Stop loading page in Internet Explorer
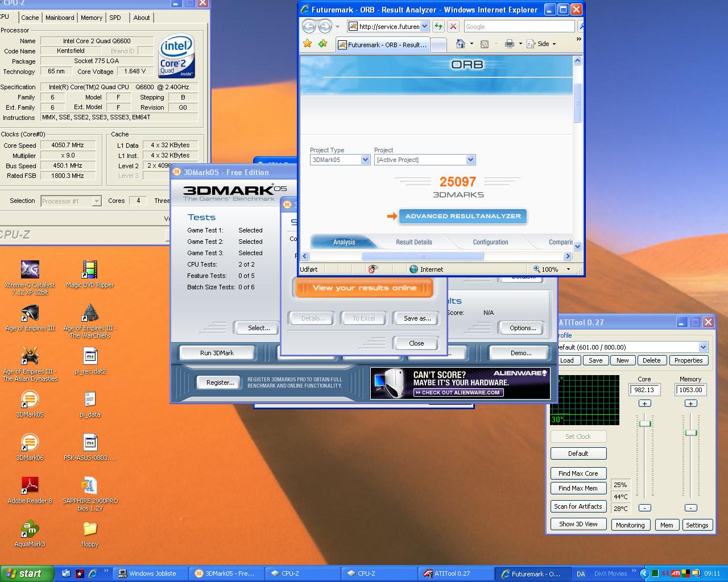The height and width of the screenshot is (582, 728). [453, 26]
